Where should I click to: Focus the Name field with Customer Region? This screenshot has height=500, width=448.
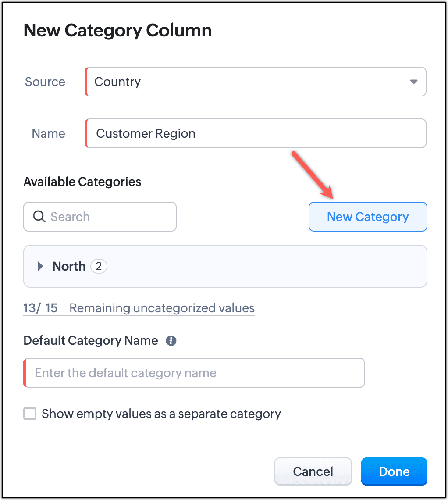(x=255, y=133)
